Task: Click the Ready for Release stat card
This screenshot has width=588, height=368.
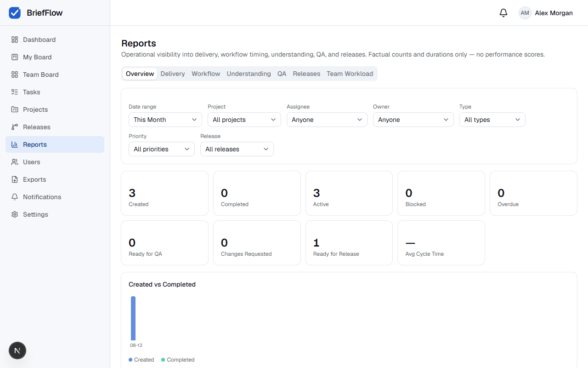Action: coord(349,243)
